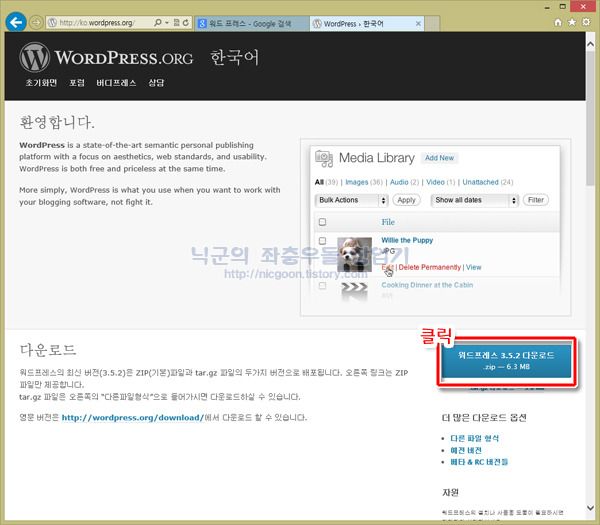Click the 워드프레스 3.5.2 다운로드 button
Image resolution: width=600 pixels, height=525 pixels.
coord(506,360)
